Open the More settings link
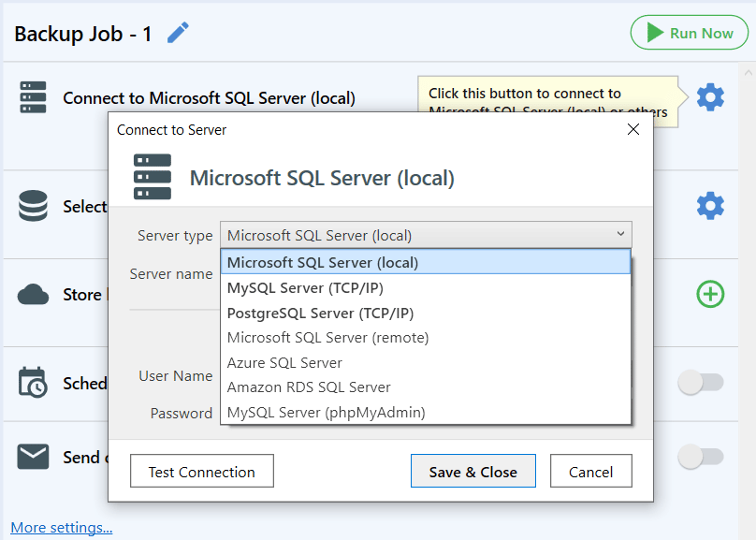This screenshot has width=756, height=540. pos(62,528)
